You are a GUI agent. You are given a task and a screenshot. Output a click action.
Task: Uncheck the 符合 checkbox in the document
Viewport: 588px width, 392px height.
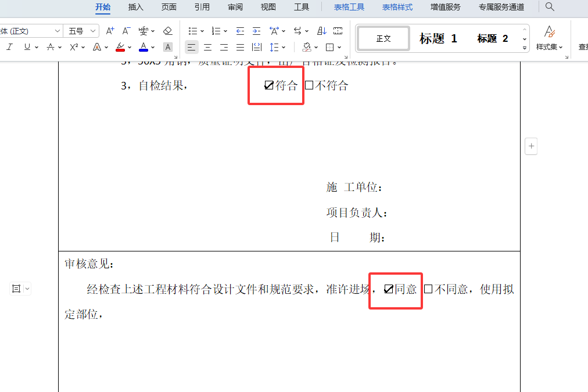tap(268, 85)
